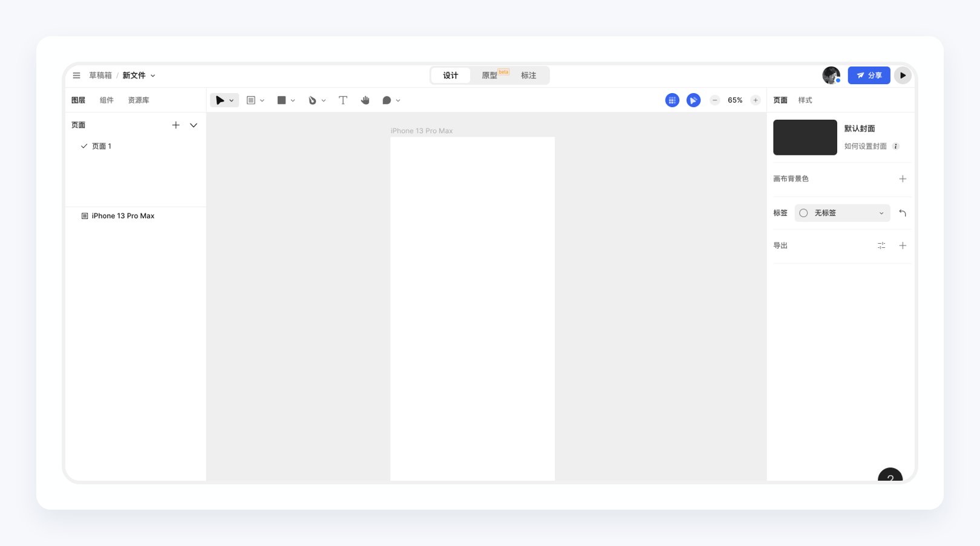Select the Hand pan tool
The height and width of the screenshot is (546, 980).
pos(365,100)
